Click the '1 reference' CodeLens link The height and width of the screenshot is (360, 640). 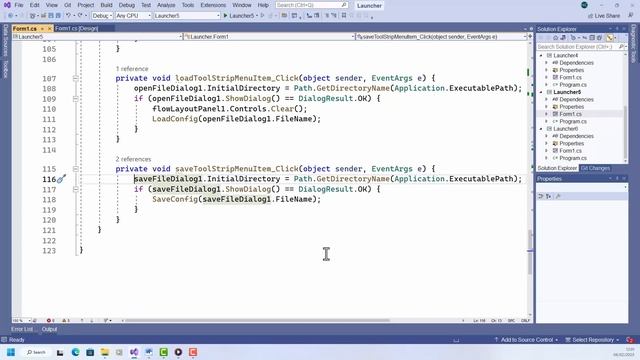point(132,69)
